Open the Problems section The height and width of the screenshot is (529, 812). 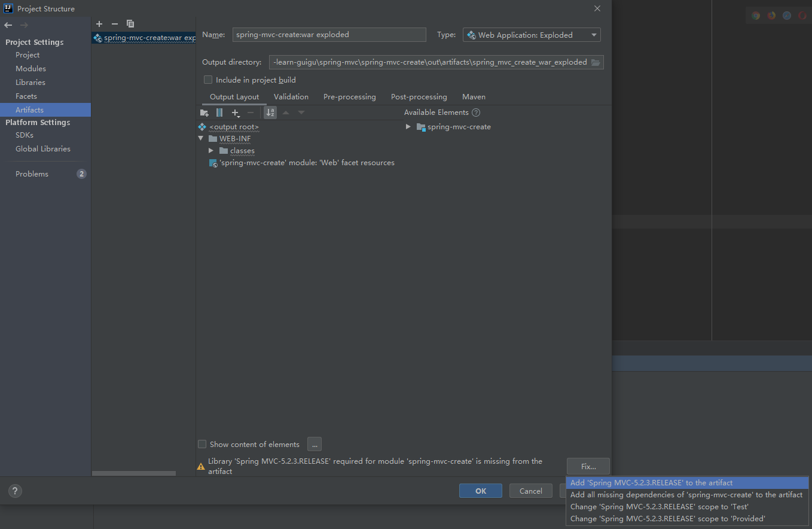coord(32,174)
